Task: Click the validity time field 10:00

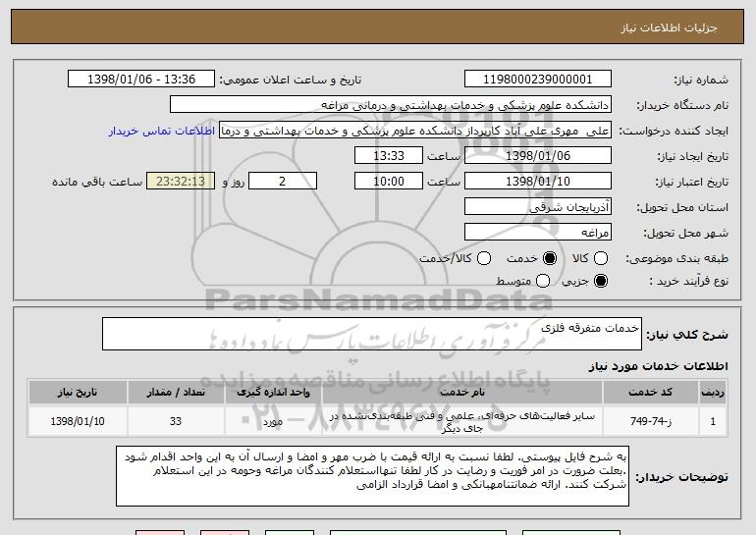Action: point(389,182)
